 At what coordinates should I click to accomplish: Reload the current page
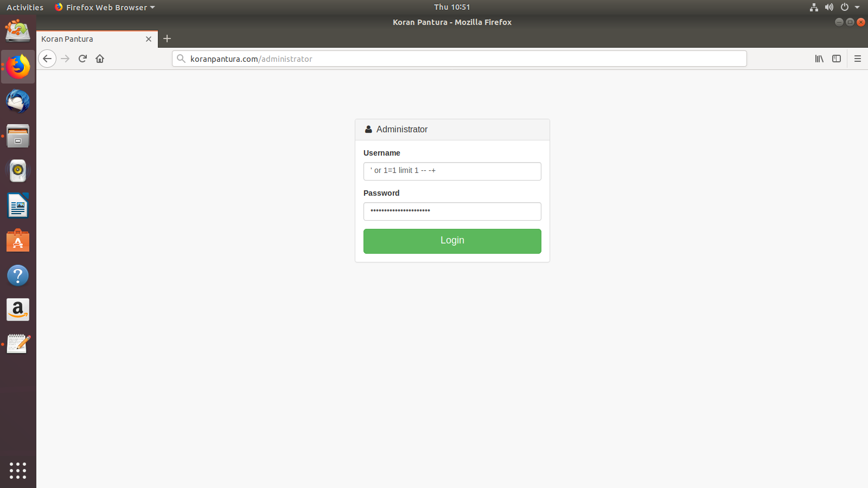82,59
